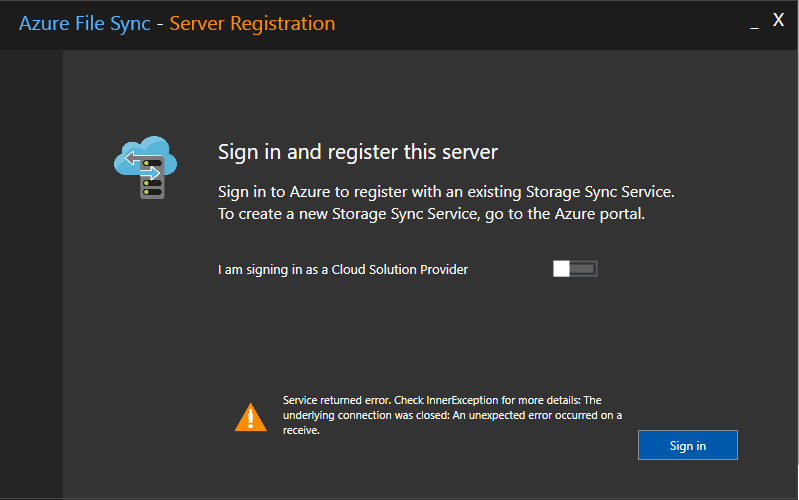Image resolution: width=799 pixels, height=500 pixels.
Task: Click the word "receive." ending the error
Action: [x=301, y=430]
